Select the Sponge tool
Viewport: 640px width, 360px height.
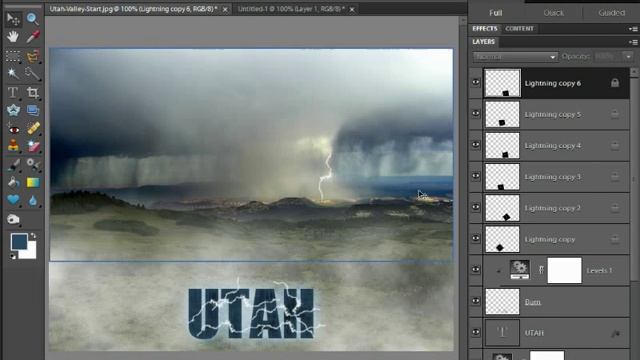pos(13,219)
